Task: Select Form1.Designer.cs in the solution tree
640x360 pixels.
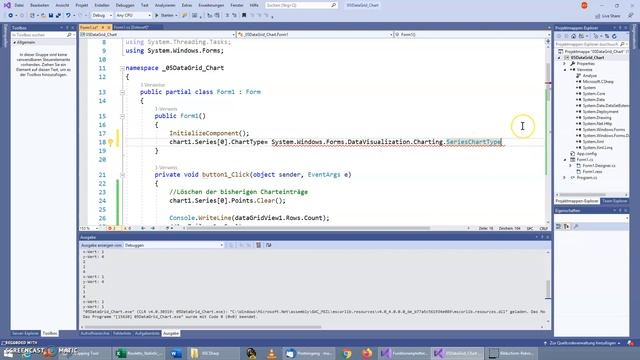Action: click(x=599, y=166)
